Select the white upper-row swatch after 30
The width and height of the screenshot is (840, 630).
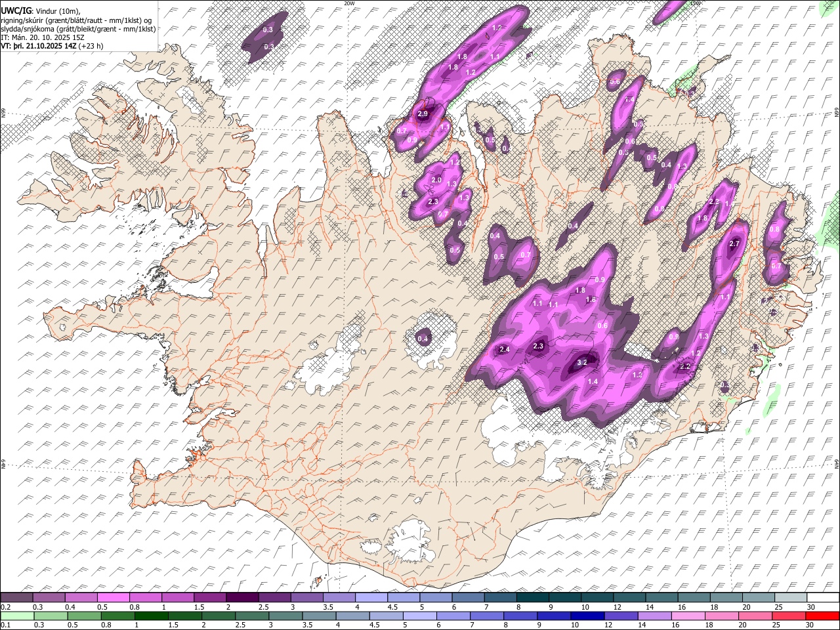pos(824,598)
